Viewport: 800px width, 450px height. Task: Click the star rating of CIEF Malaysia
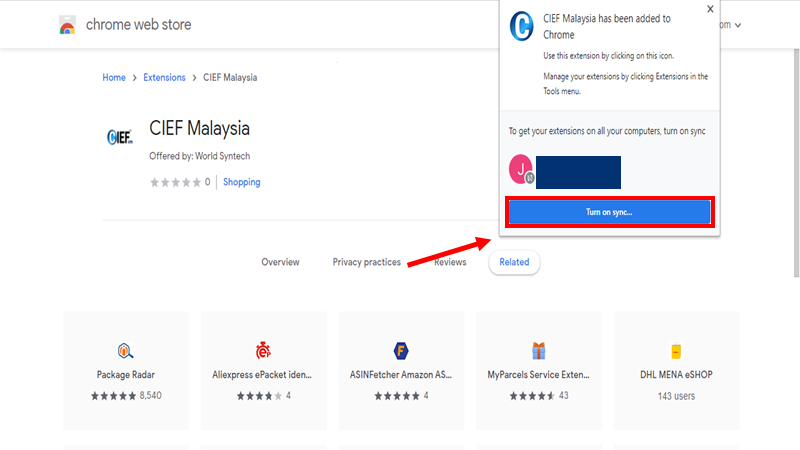(175, 182)
